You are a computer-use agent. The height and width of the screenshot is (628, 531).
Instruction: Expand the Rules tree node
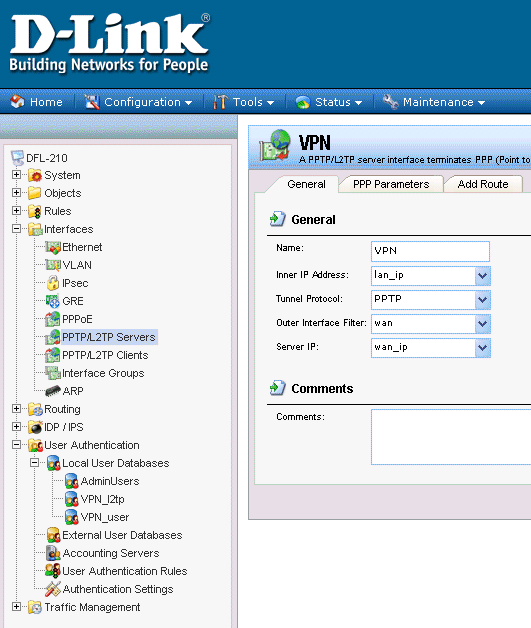16,211
